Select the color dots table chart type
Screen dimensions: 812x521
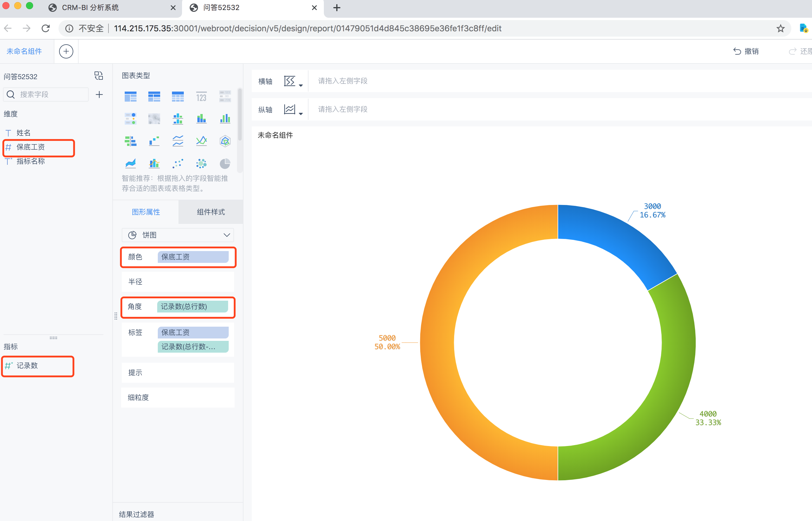click(130, 119)
